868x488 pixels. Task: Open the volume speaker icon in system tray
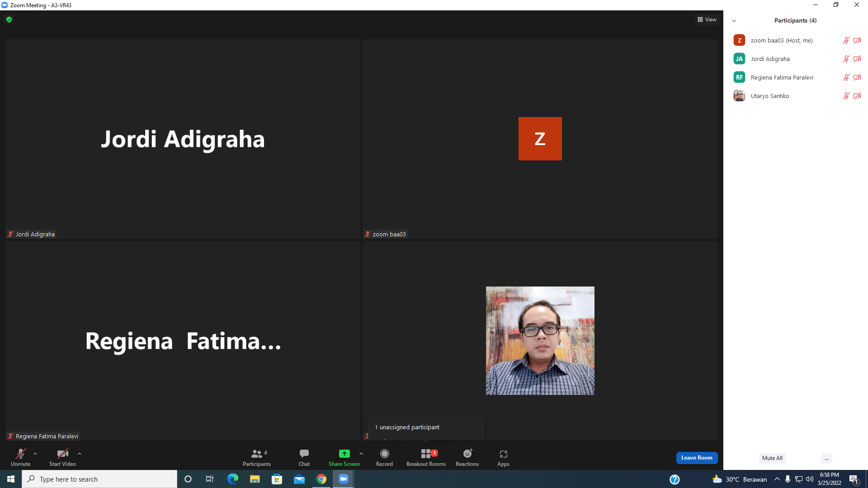coord(810,479)
